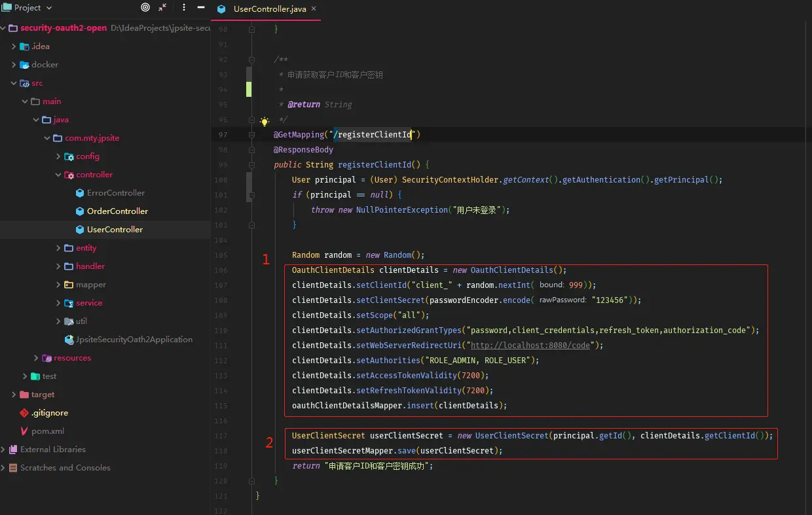Open the Project panel options menu
Screen dimensions: 812x515
coord(183,8)
